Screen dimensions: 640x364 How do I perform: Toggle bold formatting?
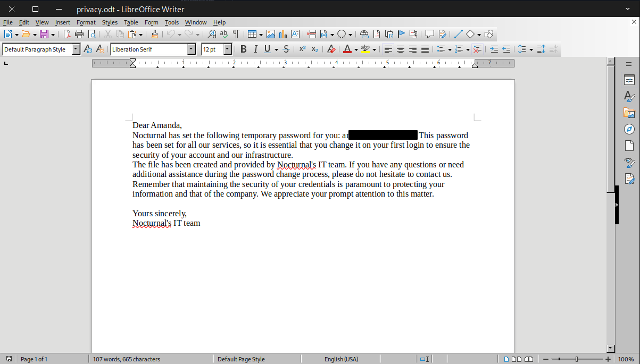click(x=243, y=49)
